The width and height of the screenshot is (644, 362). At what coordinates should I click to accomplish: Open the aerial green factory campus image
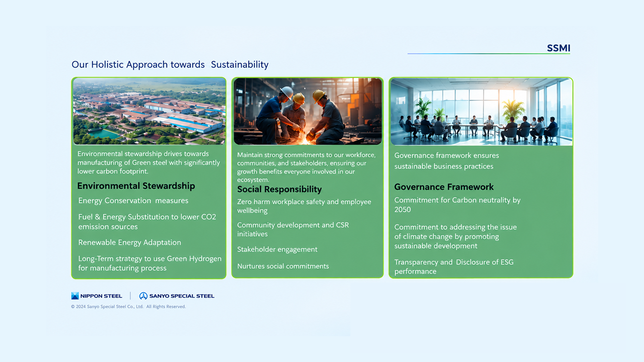(149, 111)
